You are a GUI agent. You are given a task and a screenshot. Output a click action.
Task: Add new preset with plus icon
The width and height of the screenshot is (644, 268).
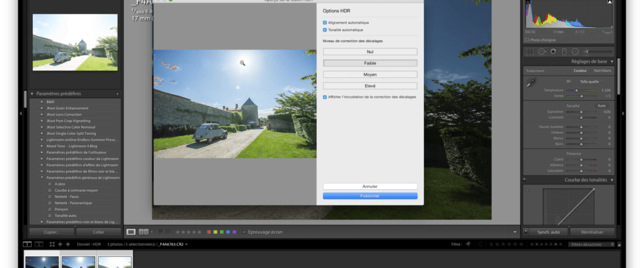(118, 94)
